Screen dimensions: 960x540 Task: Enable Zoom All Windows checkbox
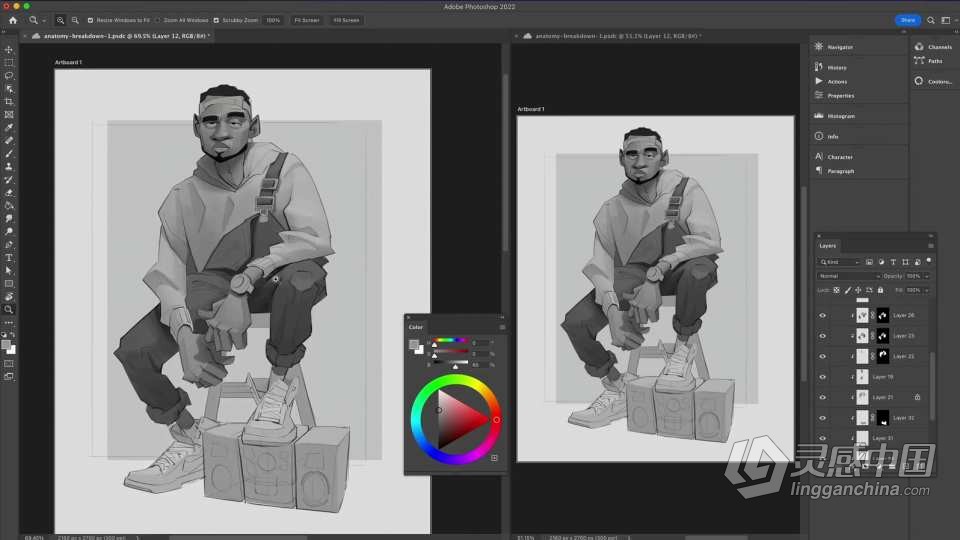coord(157,20)
